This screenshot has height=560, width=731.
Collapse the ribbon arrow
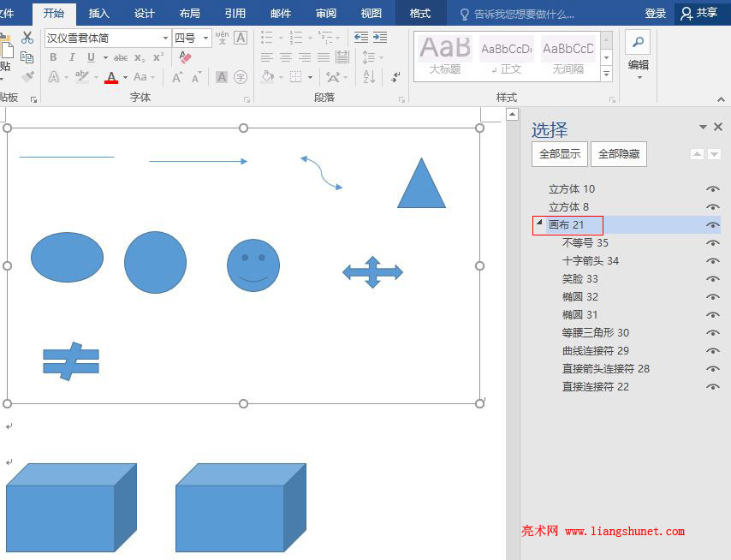(721, 99)
